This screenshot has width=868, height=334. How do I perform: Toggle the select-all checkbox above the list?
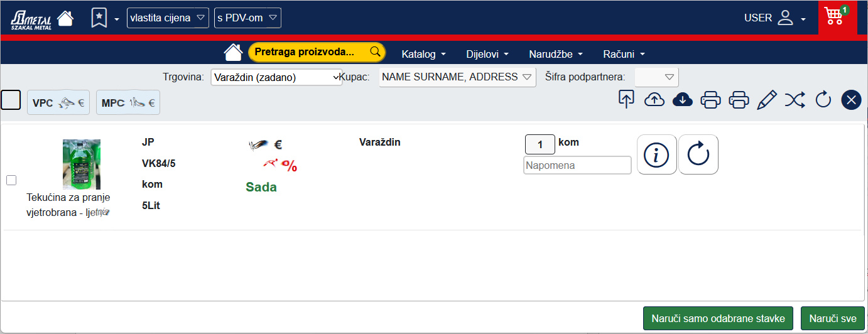11,100
